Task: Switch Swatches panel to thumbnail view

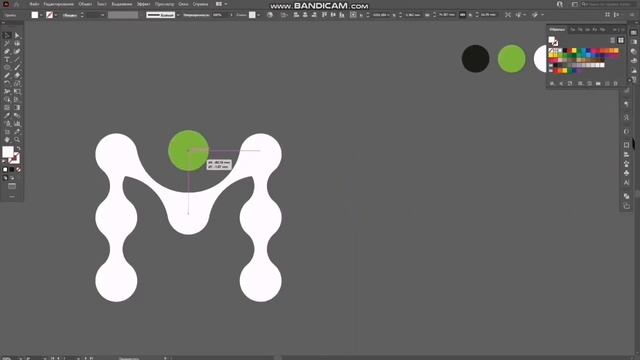Action: coord(621,40)
